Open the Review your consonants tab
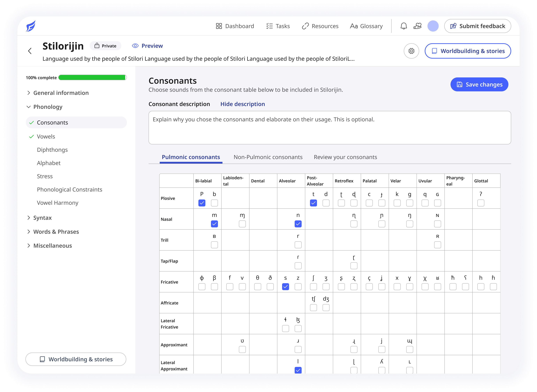 (345, 157)
